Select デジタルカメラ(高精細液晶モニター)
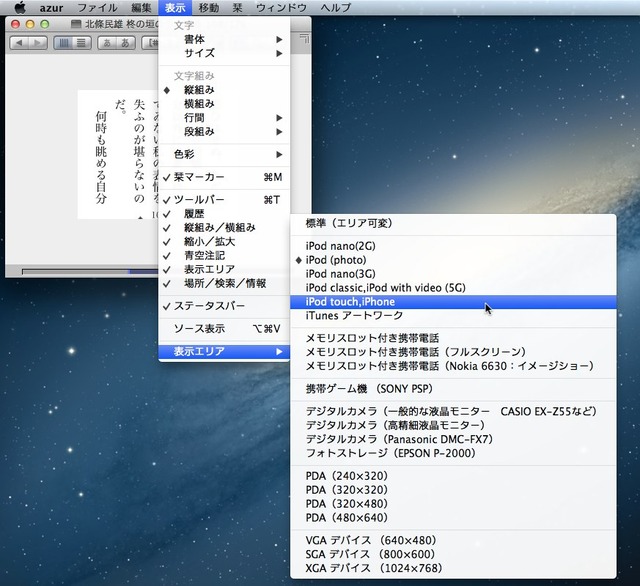 tap(453, 425)
